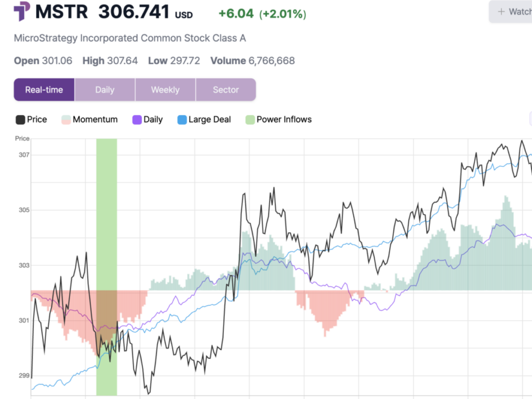Toggle the blue Large Deal swatch

coord(182,120)
